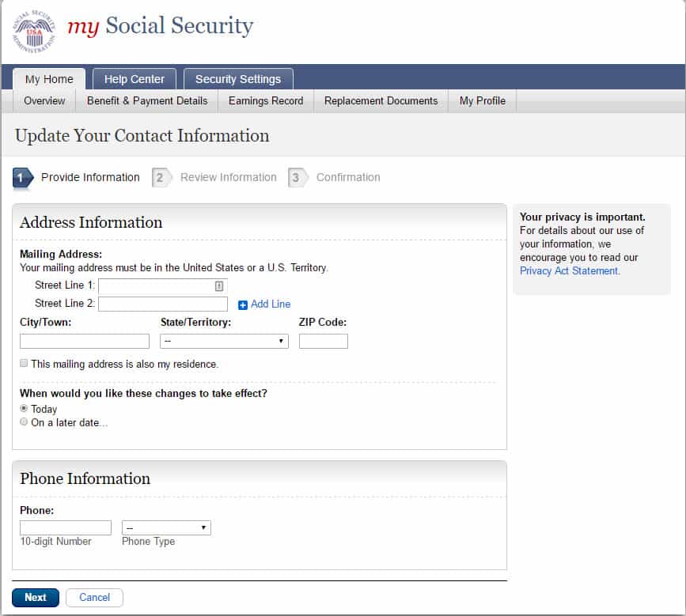This screenshot has height=616, width=686.
Task: Click the Next button
Action: click(x=36, y=597)
